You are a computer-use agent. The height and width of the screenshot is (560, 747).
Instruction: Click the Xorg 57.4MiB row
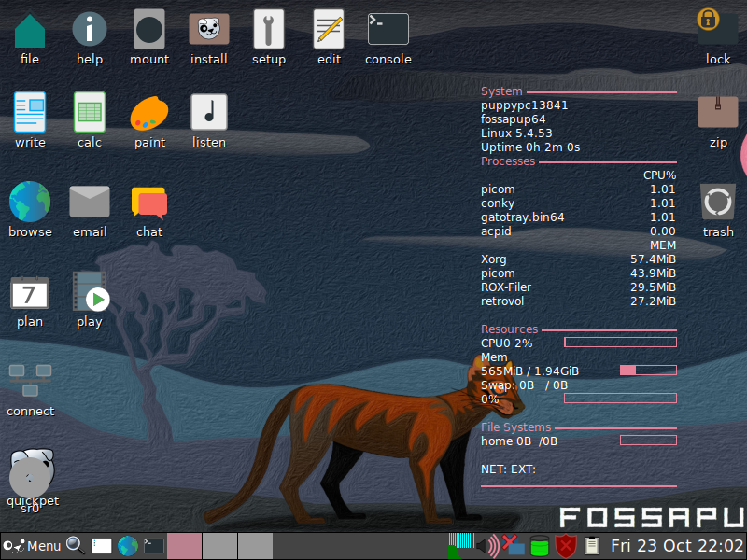[578, 259]
